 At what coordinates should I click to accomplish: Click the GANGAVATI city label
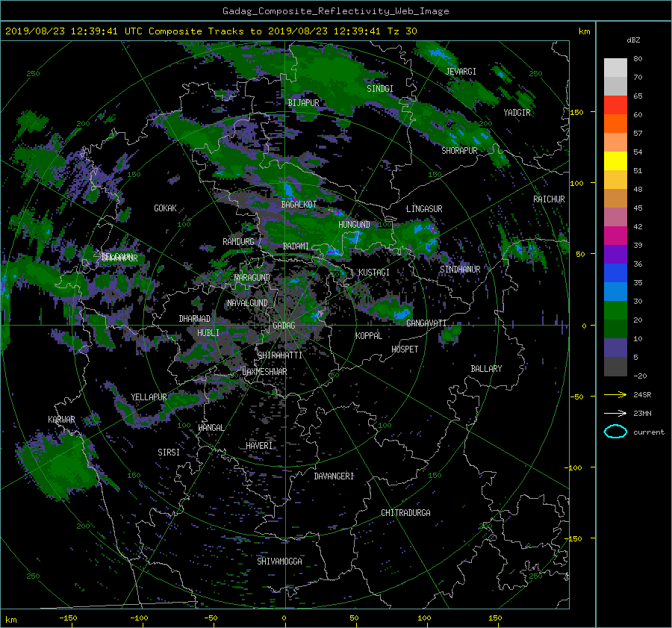[426, 323]
